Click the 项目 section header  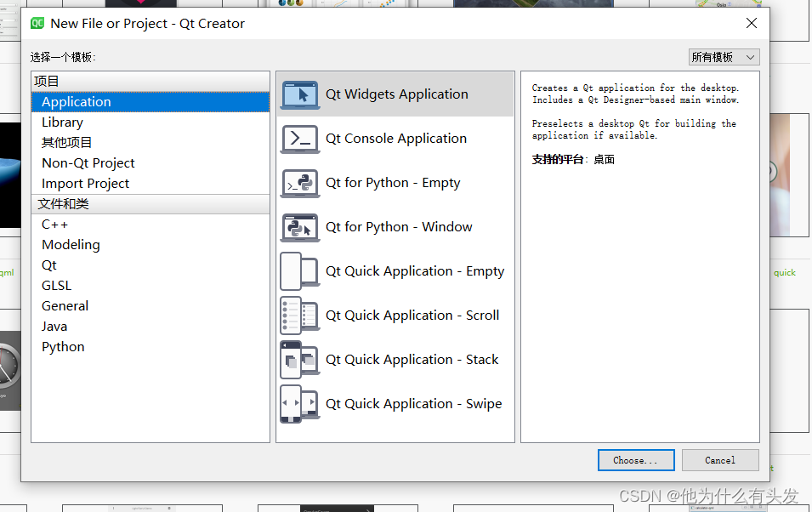pos(150,82)
